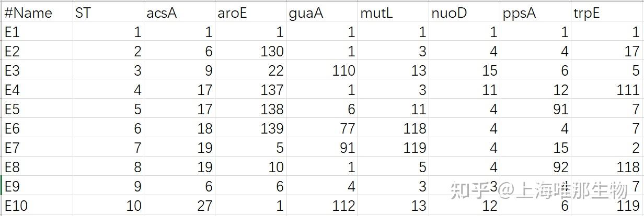
Task: Click the E5 name cell
Action: (37, 109)
